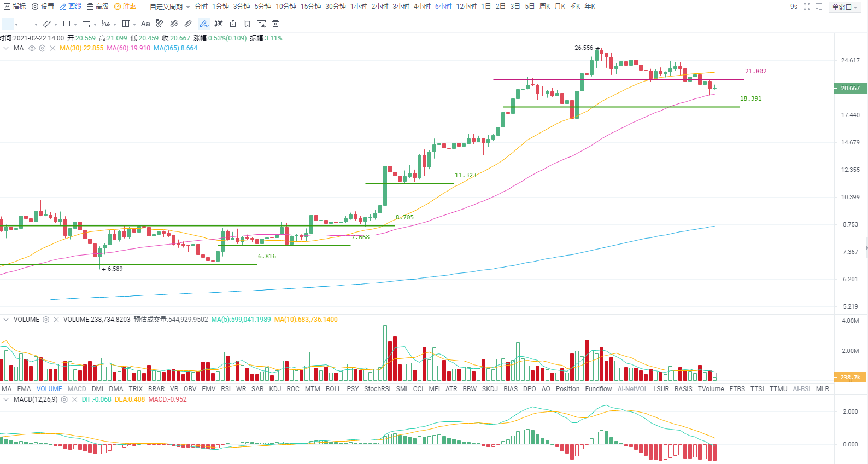
Task: Click the 20.667 current price tag
Action: point(850,88)
